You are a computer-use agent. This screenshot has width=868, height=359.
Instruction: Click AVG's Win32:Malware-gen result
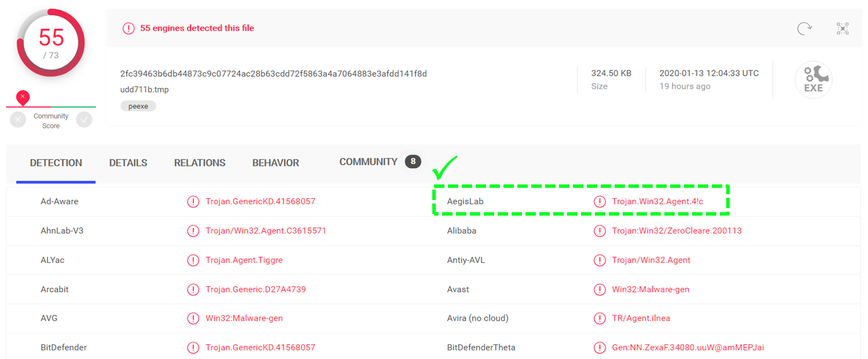[244, 319]
